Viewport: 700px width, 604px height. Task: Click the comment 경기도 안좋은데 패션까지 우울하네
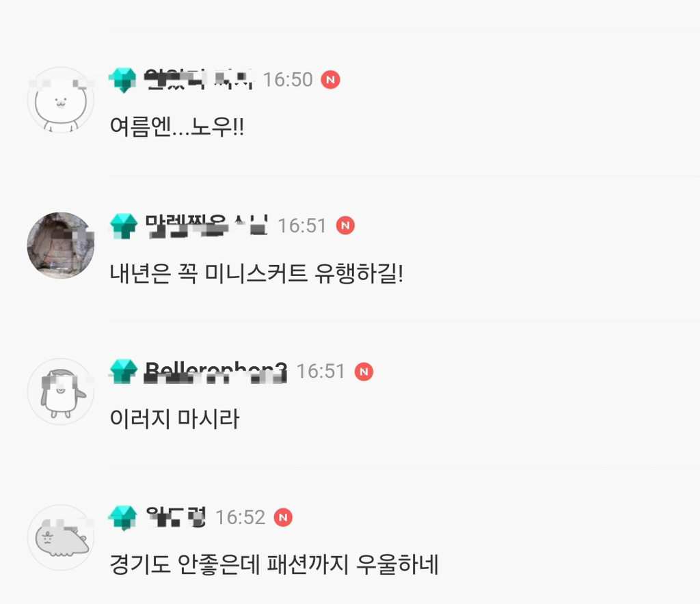(x=274, y=564)
